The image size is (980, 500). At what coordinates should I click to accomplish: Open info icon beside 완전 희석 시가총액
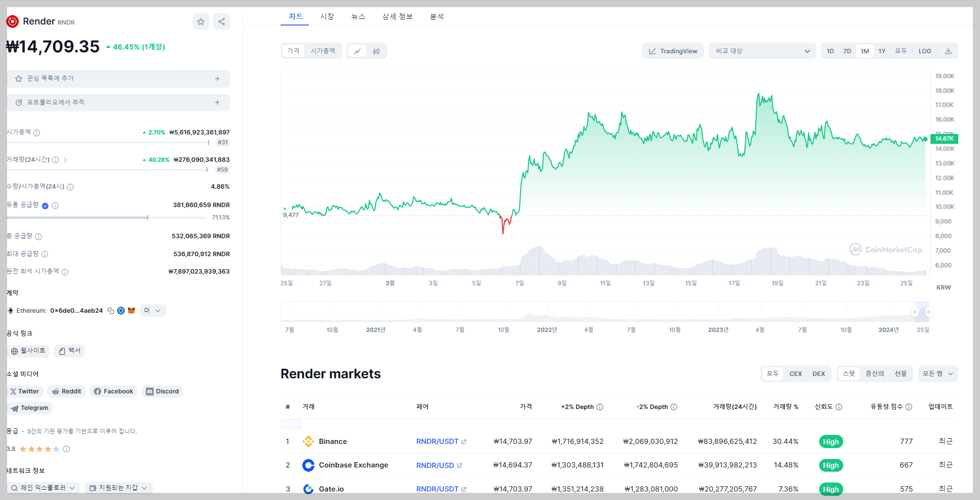click(65, 272)
